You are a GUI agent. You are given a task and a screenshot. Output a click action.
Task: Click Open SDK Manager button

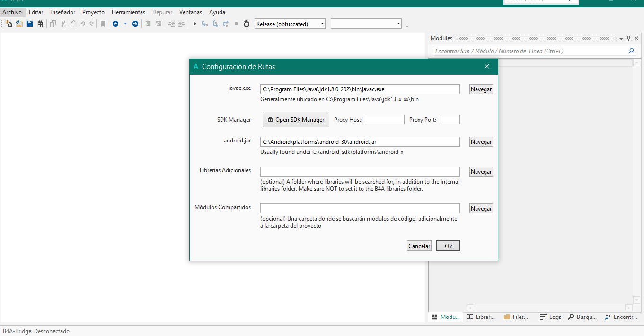click(x=296, y=120)
